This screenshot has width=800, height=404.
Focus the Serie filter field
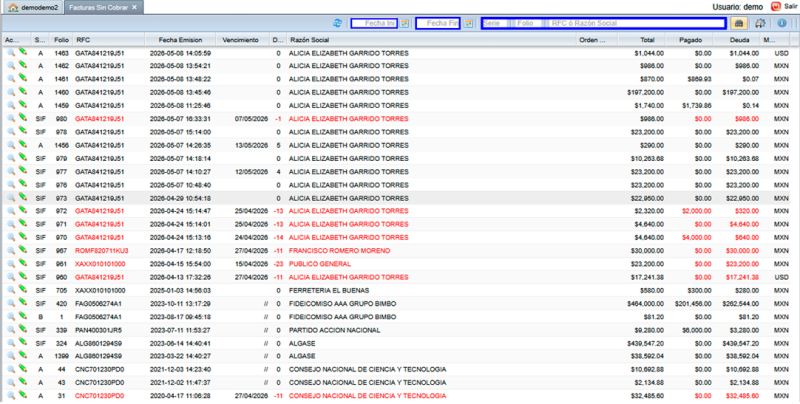pyautogui.click(x=495, y=23)
